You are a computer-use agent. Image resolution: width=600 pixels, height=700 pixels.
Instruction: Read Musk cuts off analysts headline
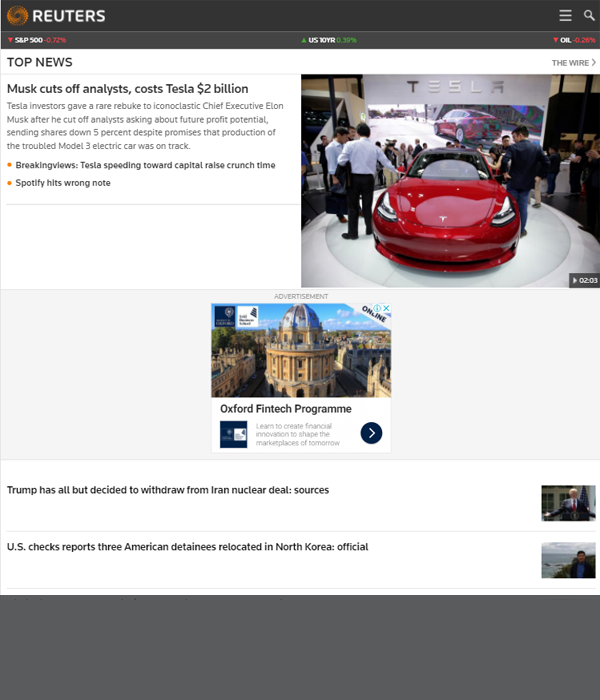point(128,89)
